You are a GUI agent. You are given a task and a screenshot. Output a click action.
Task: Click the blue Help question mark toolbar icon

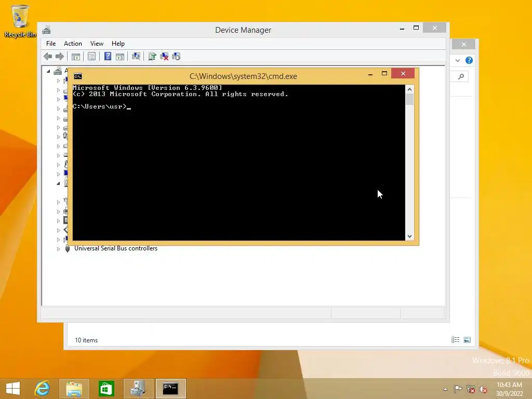point(108,56)
